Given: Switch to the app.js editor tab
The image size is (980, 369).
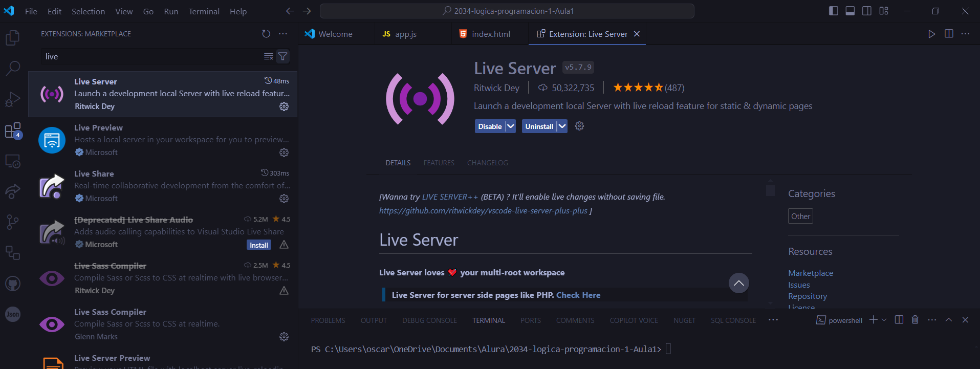Looking at the screenshot, I should 413,34.
